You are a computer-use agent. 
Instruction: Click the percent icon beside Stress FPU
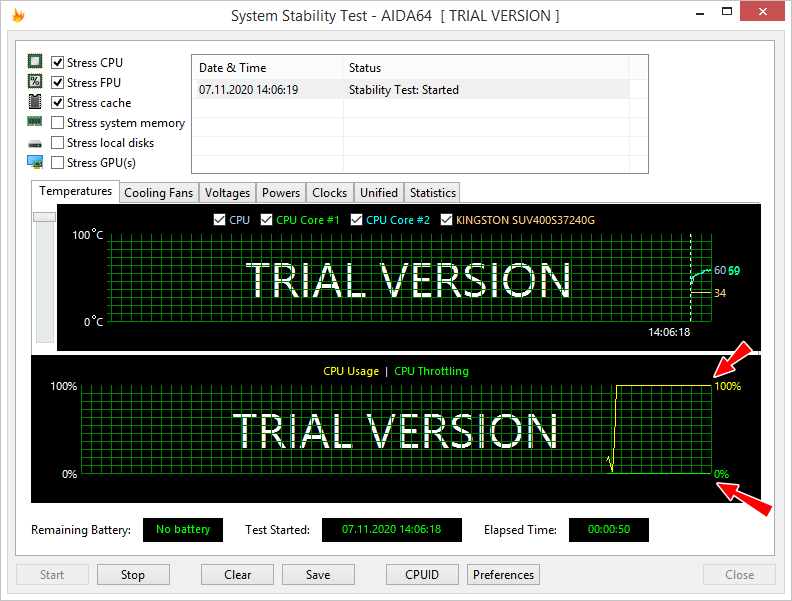pos(35,81)
